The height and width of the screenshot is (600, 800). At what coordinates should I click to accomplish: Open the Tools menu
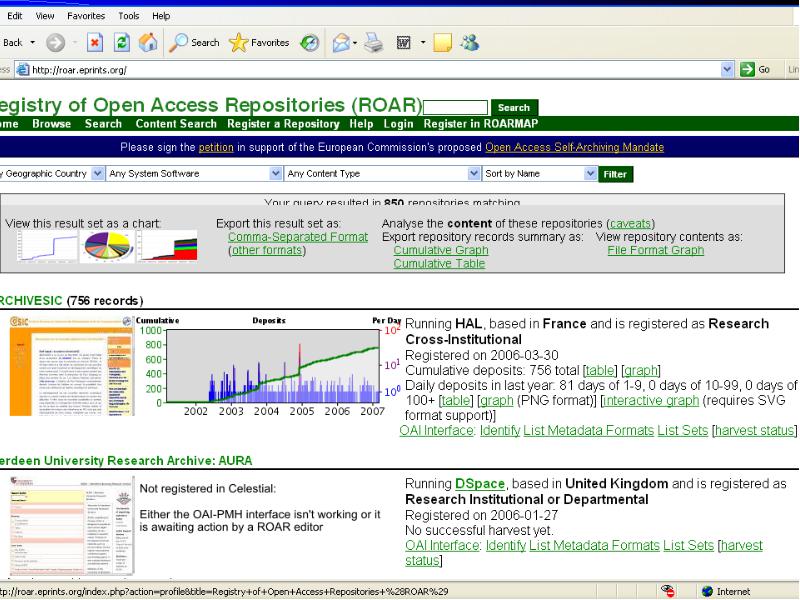pos(129,16)
